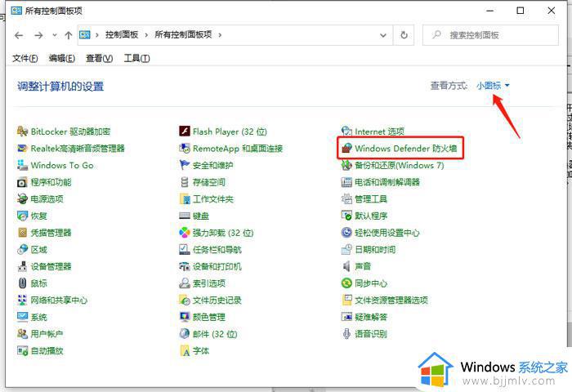Open the 编辑(E) menu
572x392 pixels.
pos(62,58)
